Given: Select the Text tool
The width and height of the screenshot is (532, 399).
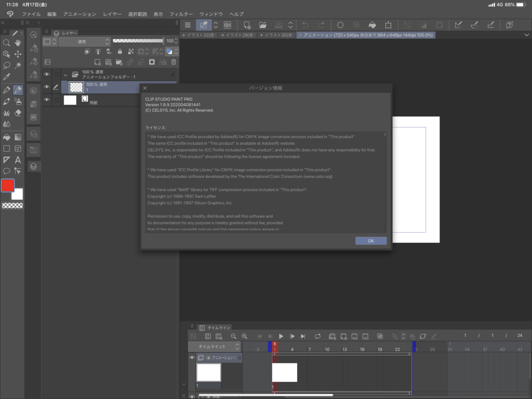Looking at the screenshot, I should point(18,160).
